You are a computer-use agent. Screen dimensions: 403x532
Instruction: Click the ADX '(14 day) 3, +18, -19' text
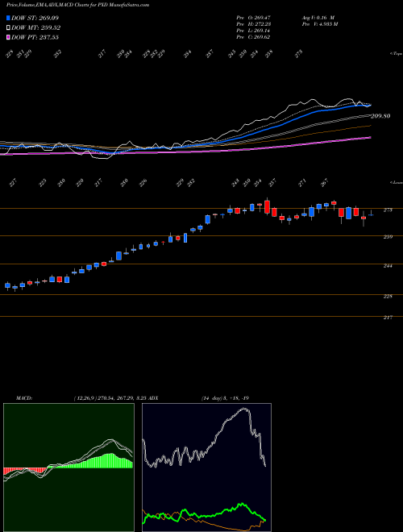pyautogui.click(x=226, y=398)
